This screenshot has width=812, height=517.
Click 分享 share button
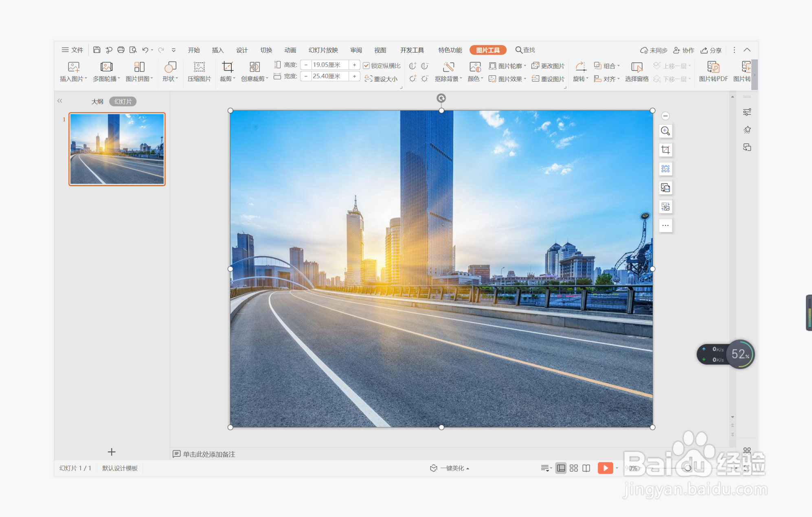coord(711,50)
